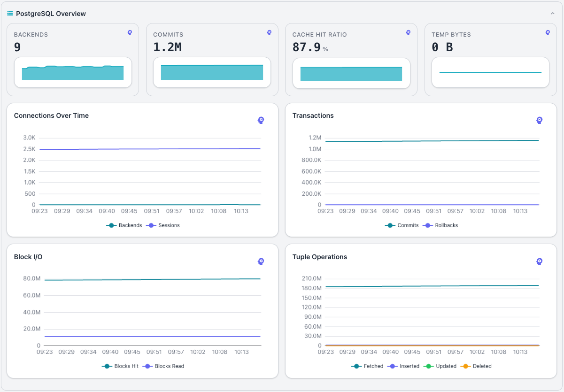Click the Cache Hit Ratio value 87.9
Viewport: 564px width, 392px height.
pyautogui.click(x=306, y=47)
